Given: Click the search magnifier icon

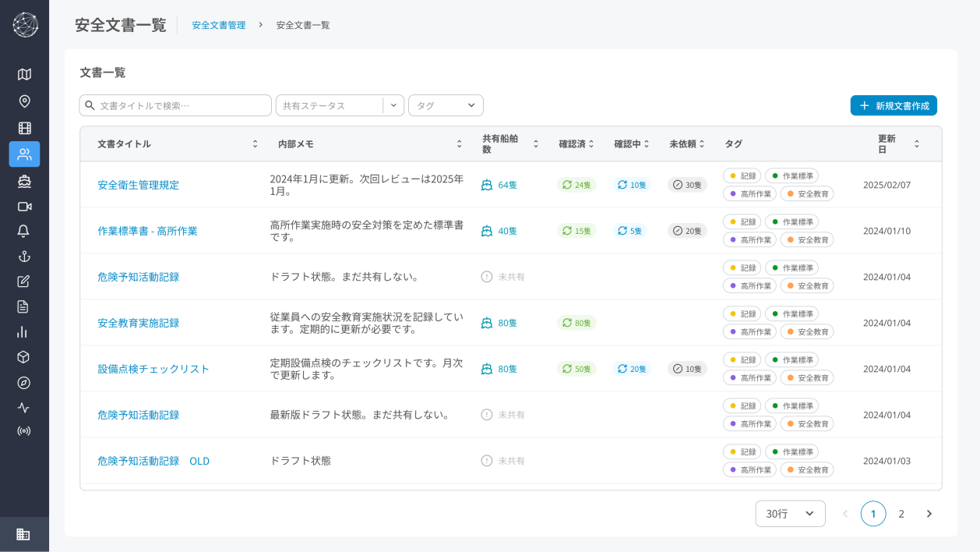Looking at the screenshot, I should click(x=90, y=105).
